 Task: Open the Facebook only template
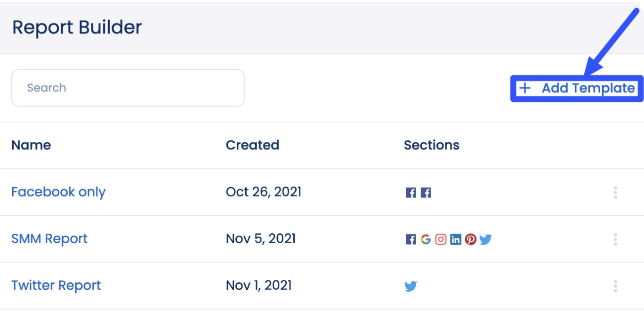pos(58,192)
